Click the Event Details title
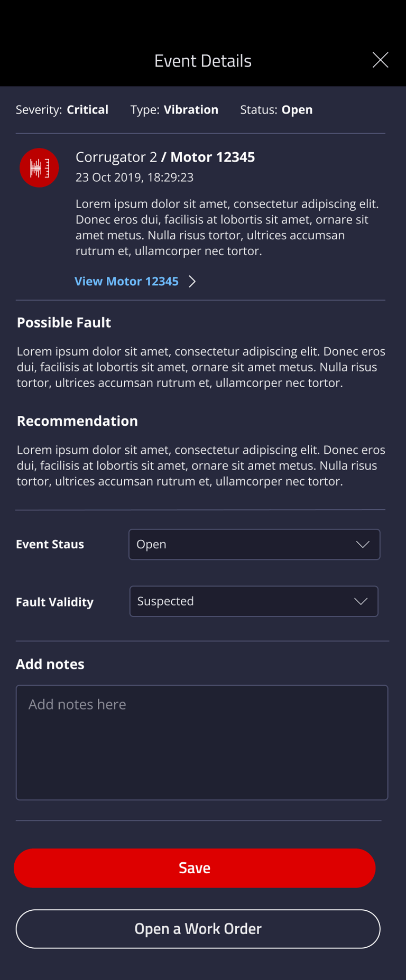This screenshot has height=980, width=406. (203, 61)
